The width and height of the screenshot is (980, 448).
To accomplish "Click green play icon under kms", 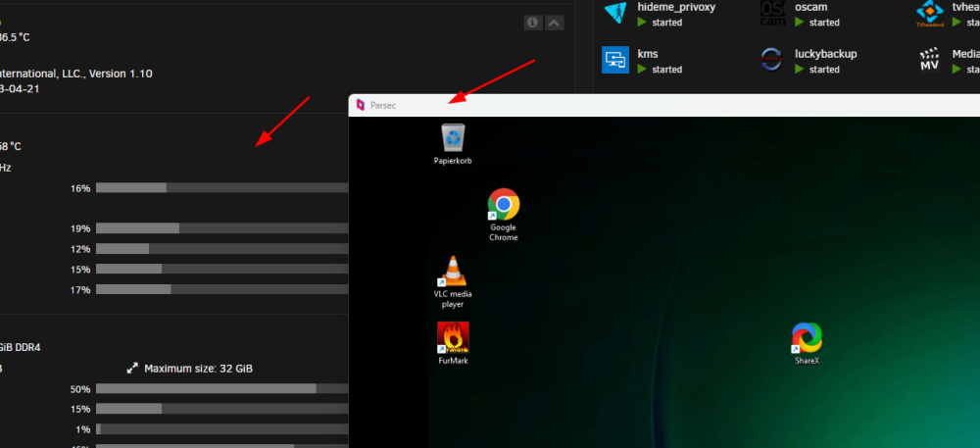I will point(642,69).
